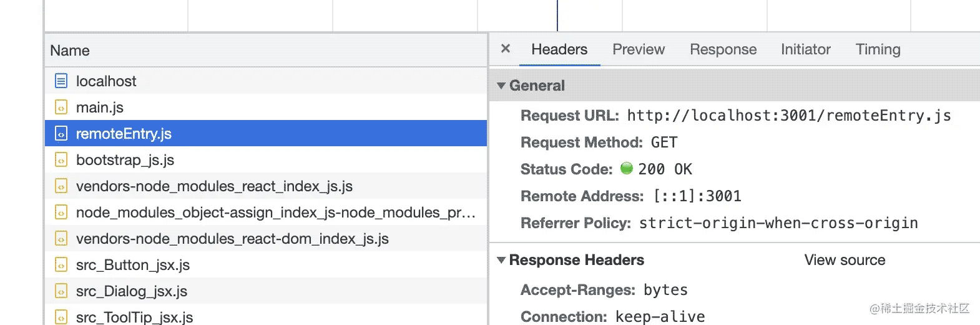The width and height of the screenshot is (980, 325).
Task: Click the src_Button_jsx.js file icon
Action: tap(61, 265)
